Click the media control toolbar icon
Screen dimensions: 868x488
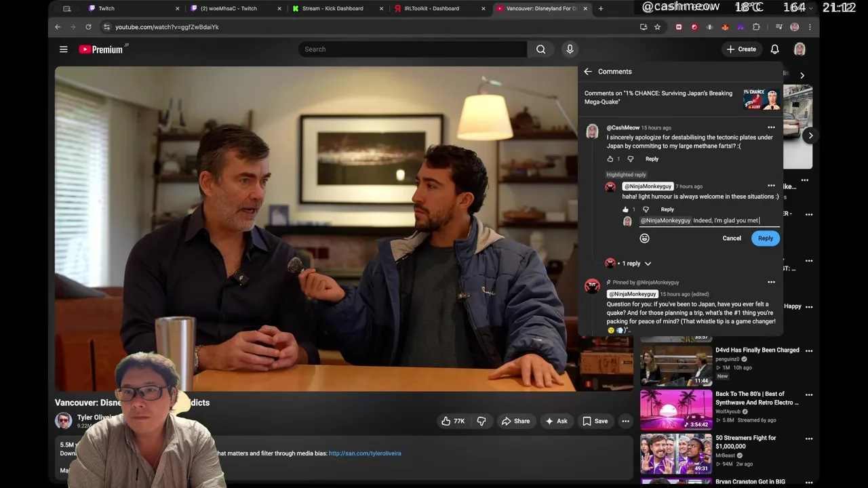(x=779, y=27)
